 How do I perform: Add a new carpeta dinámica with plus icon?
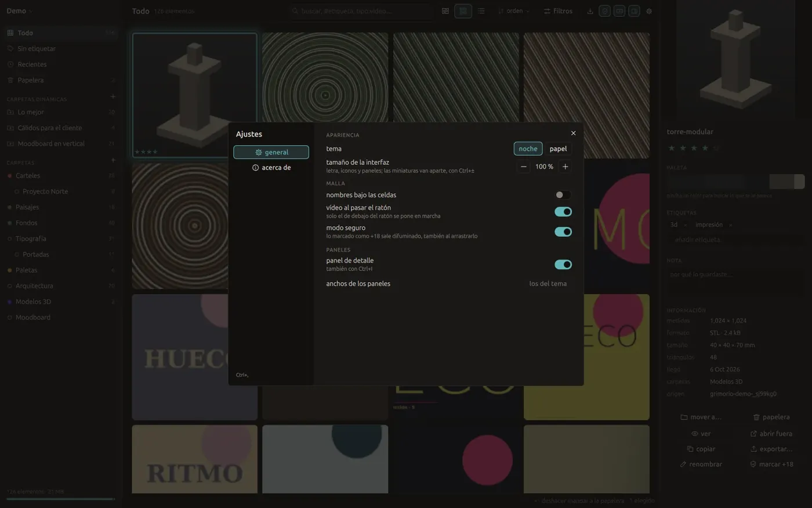[x=113, y=96]
